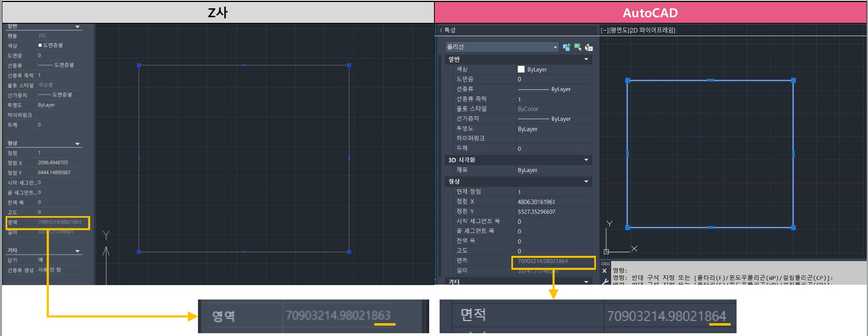Select top edge midpoint grip of AutoCAD polyline

click(x=711, y=80)
